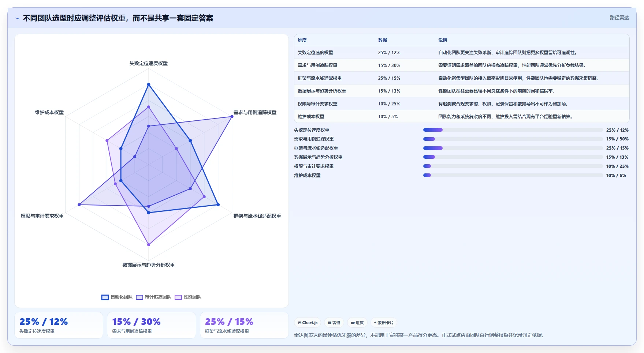Click the 数据卡片 chip

tap(384, 323)
